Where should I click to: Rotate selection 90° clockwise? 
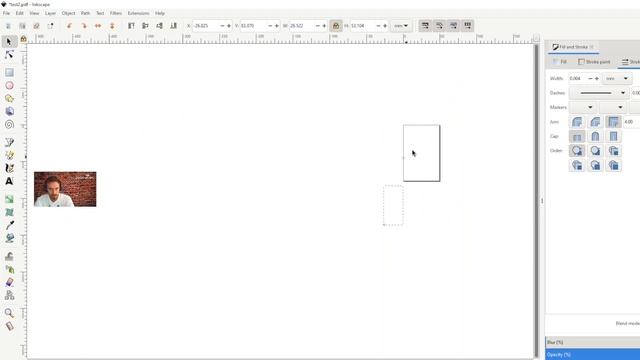tap(84, 26)
